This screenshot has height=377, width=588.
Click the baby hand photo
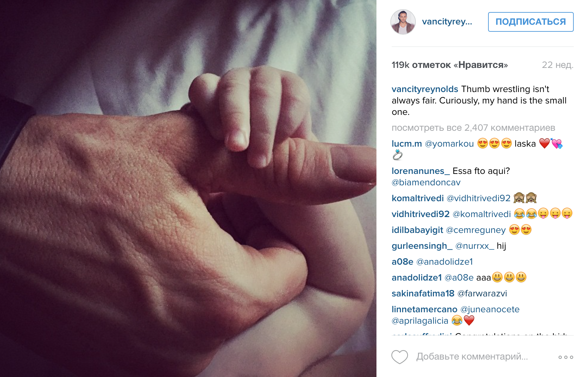click(188, 189)
